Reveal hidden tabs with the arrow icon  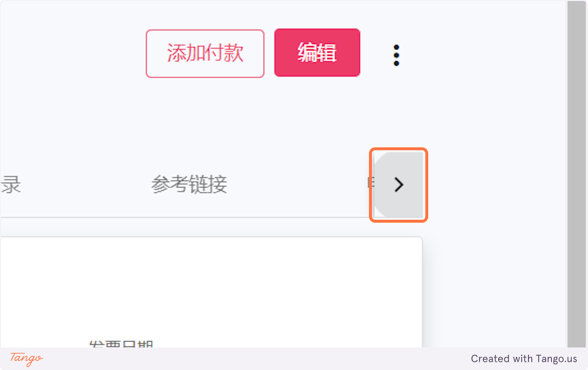tap(399, 185)
